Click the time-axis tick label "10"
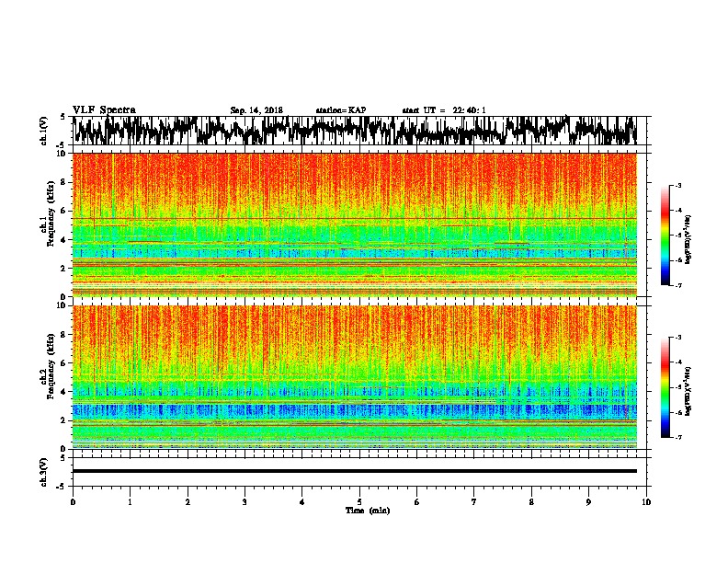Image resolution: width=728 pixels, height=563 pixels. pos(646,502)
